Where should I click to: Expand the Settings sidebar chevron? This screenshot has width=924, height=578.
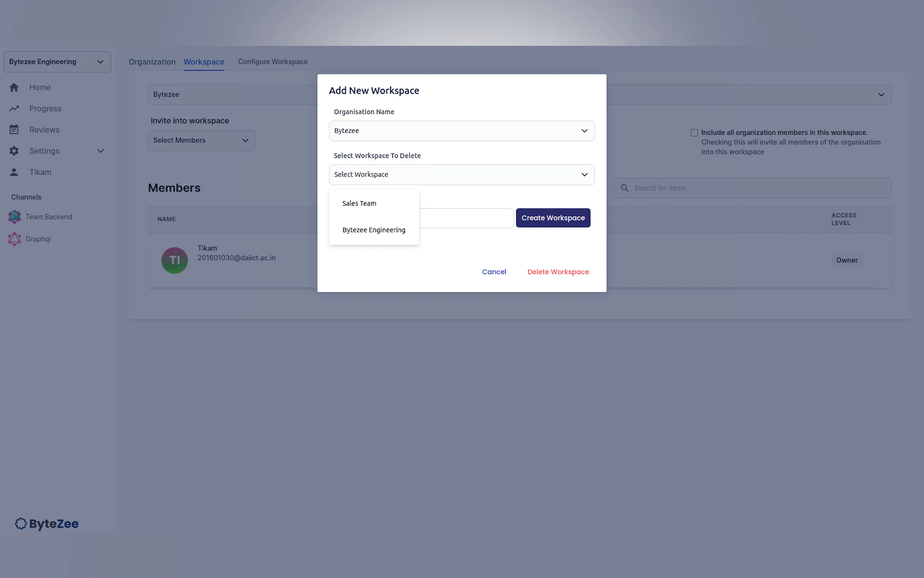coord(100,151)
